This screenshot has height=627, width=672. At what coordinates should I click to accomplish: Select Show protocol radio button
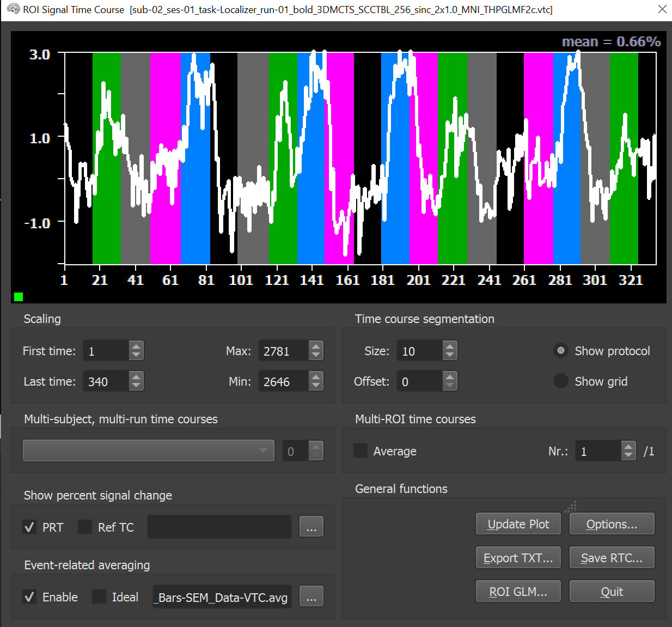(x=561, y=350)
